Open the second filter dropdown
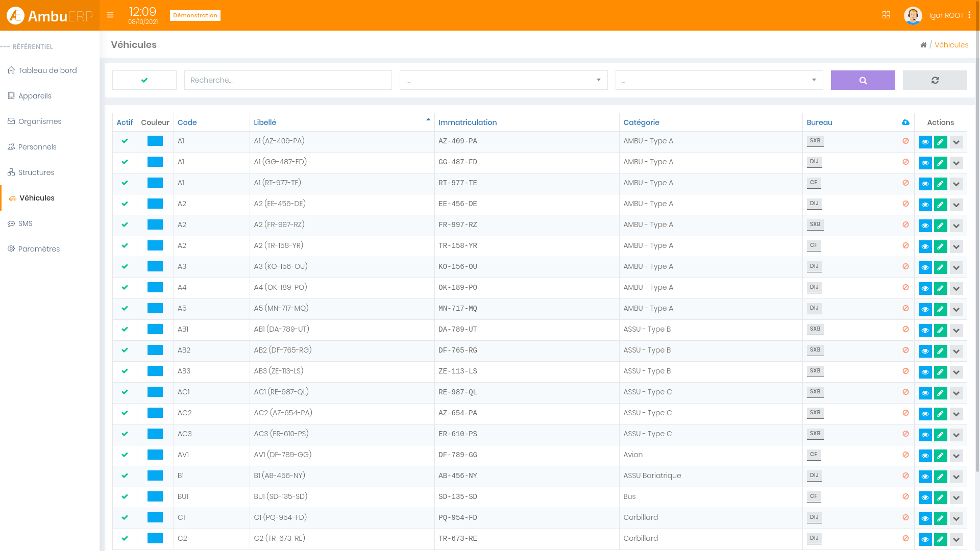 [x=719, y=80]
